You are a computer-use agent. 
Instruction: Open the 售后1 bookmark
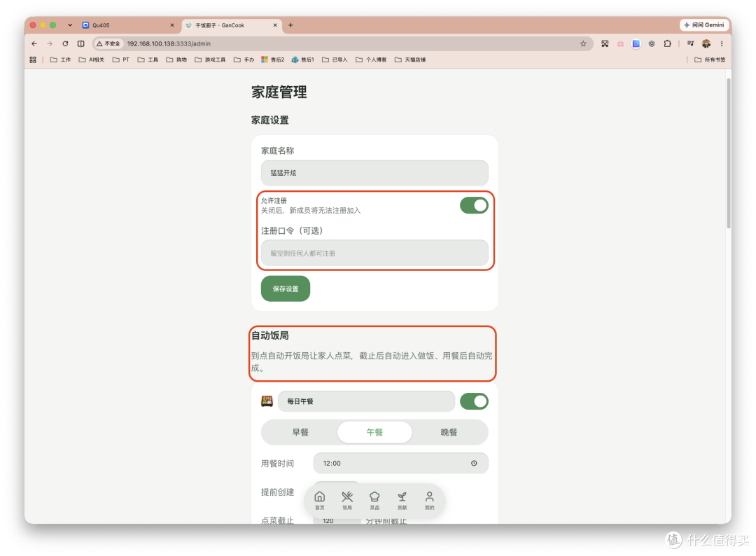[303, 60]
